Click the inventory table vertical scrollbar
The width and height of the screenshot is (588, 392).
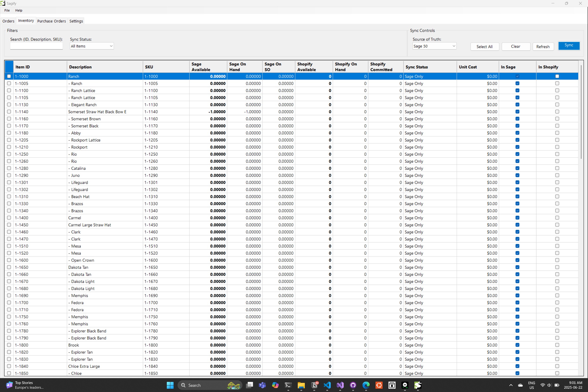coord(581,112)
